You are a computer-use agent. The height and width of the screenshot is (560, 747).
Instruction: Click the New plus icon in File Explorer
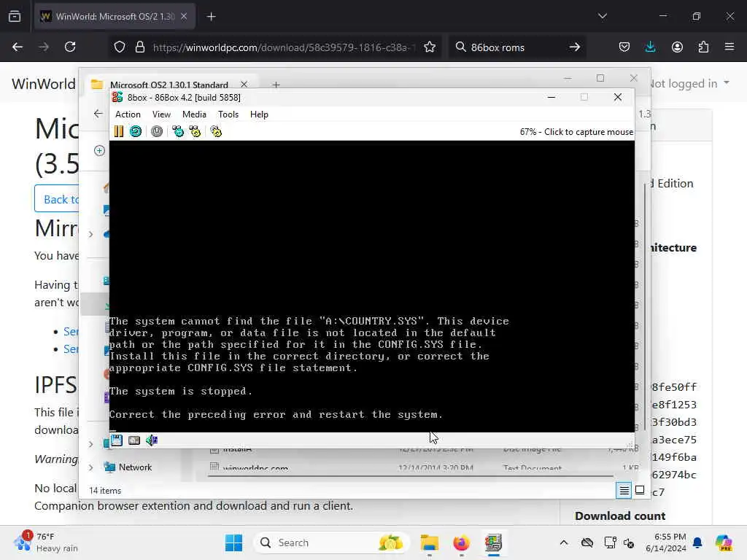(99, 150)
